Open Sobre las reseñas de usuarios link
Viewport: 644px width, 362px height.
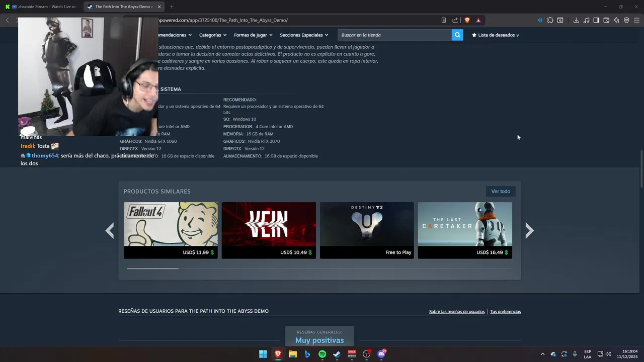(457, 312)
